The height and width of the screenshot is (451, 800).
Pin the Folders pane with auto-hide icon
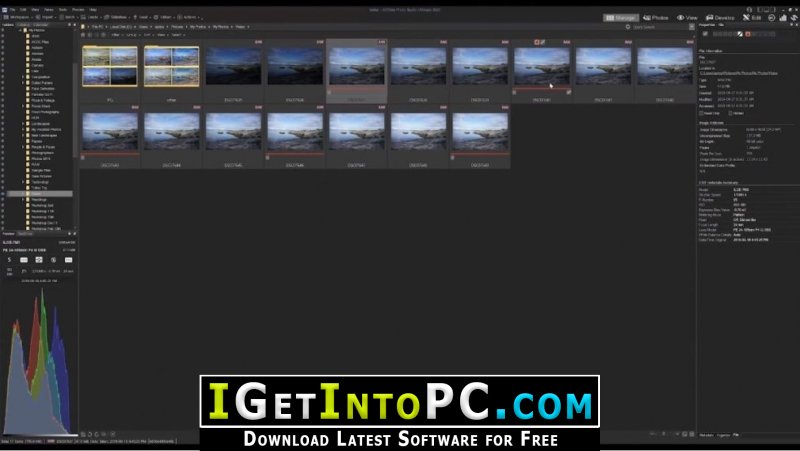pos(69,24)
